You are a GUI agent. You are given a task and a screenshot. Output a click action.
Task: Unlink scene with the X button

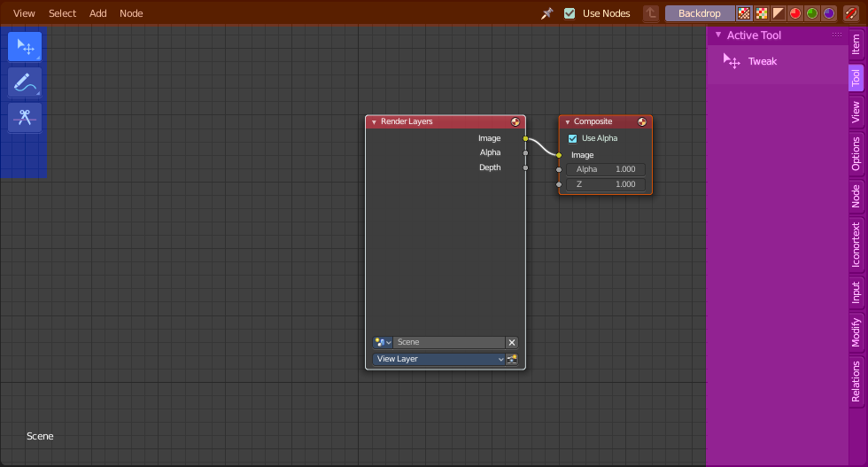click(512, 342)
